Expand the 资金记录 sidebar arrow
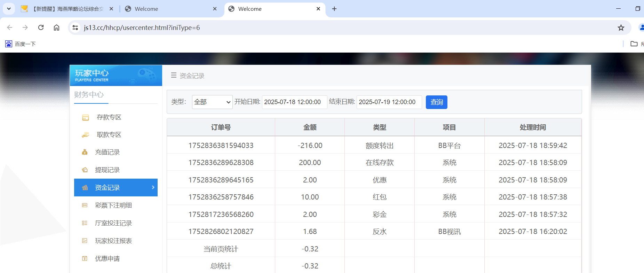644x273 pixels. [153, 187]
